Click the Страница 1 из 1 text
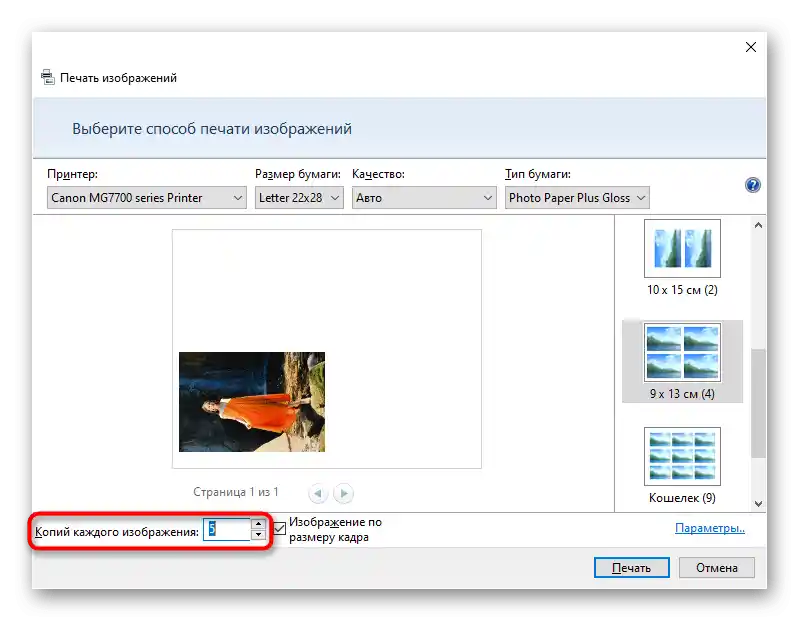This screenshot has width=799, height=621. (x=235, y=492)
